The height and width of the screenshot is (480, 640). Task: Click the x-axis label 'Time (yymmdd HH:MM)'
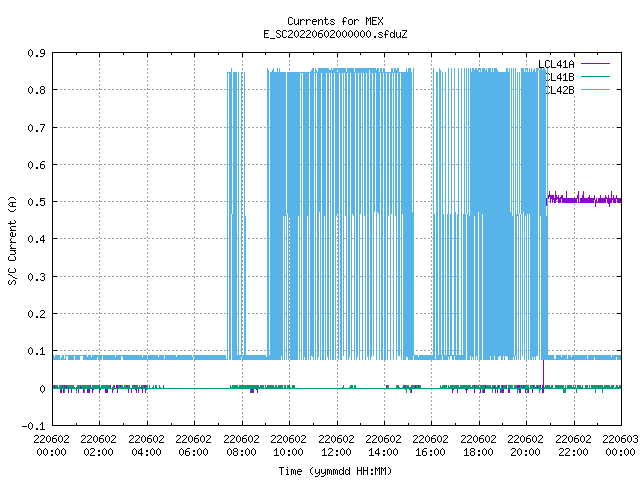[x=335, y=471]
